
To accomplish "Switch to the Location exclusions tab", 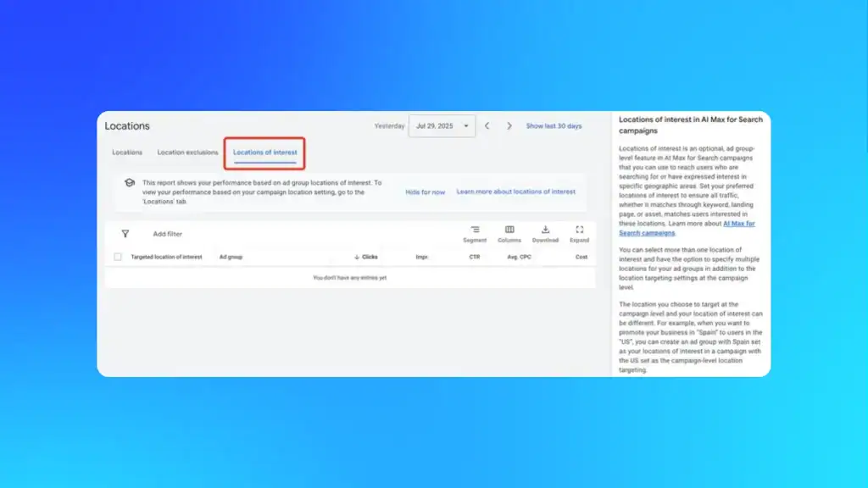I will pos(187,152).
